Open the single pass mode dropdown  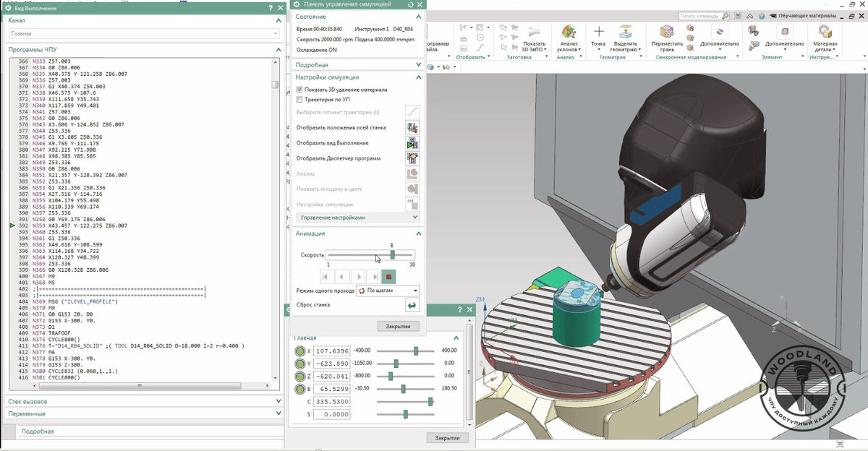click(388, 291)
